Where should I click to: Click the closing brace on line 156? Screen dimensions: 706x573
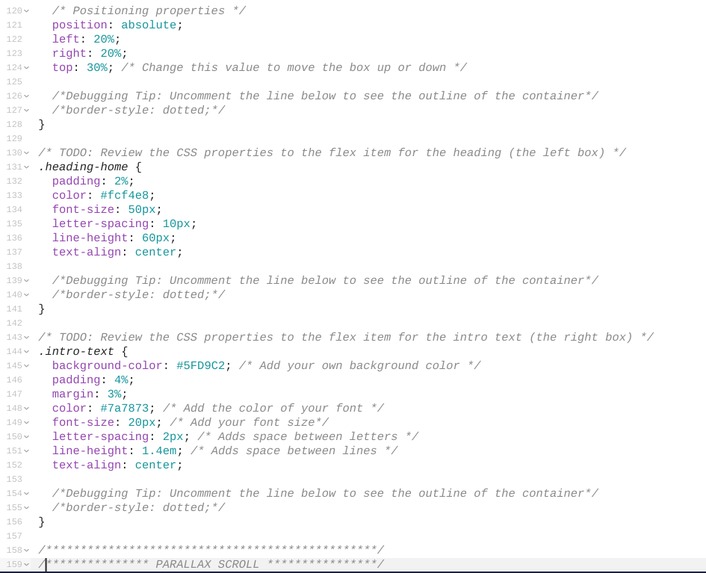[x=41, y=522]
